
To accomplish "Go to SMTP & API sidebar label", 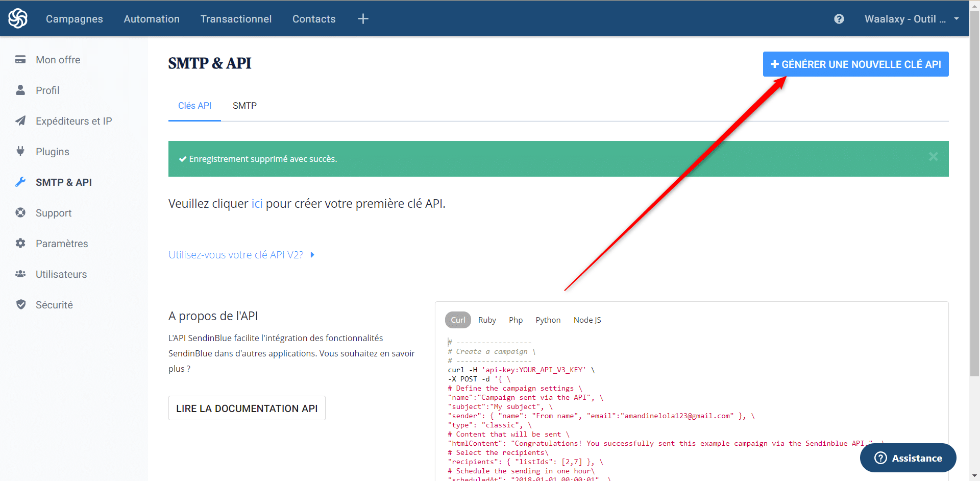I will coord(64,182).
